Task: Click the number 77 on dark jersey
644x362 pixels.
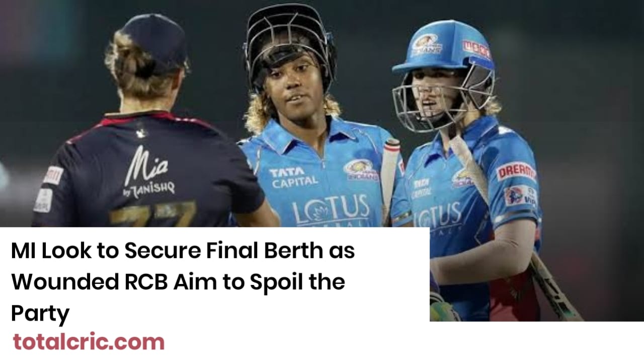Action: 152,214
